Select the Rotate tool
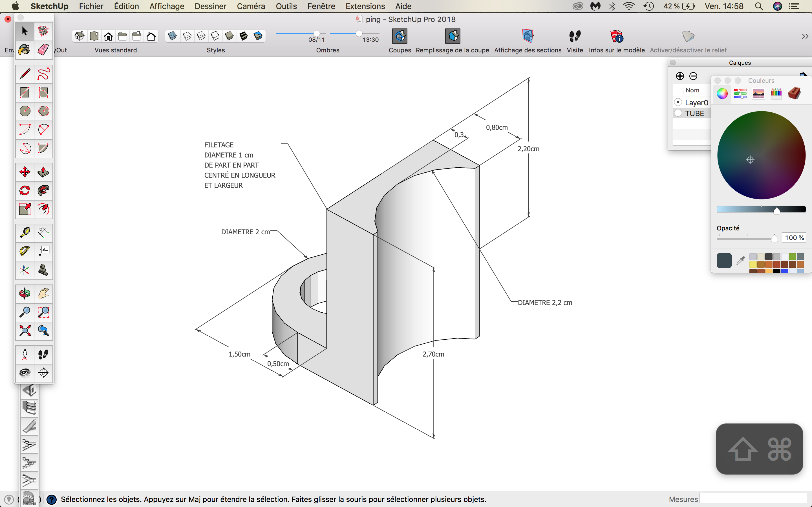The width and height of the screenshot is (812, 507). (x=25, y=191)
